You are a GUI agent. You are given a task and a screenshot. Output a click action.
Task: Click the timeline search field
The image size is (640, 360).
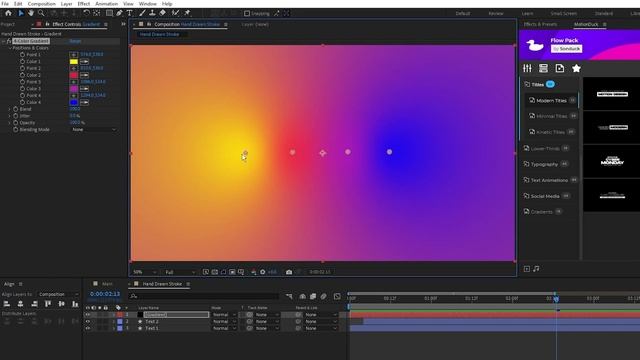pyautogui.click(x=204, y=296)
